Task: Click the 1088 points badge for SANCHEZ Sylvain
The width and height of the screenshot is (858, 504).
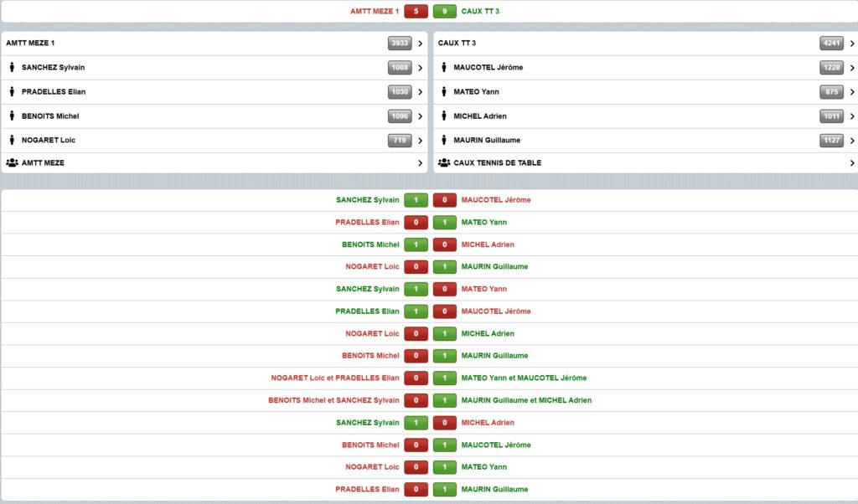Action: tap(400, 68)
